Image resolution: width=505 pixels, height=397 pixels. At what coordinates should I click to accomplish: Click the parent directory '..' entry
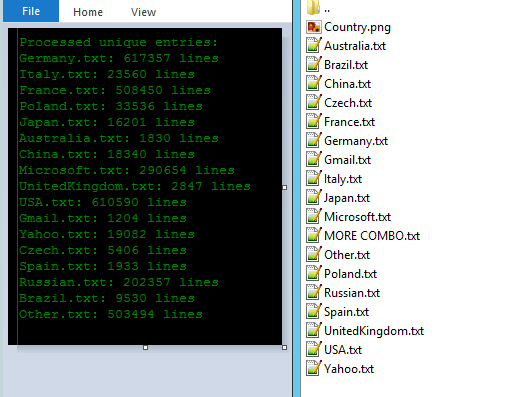(327, 10)
